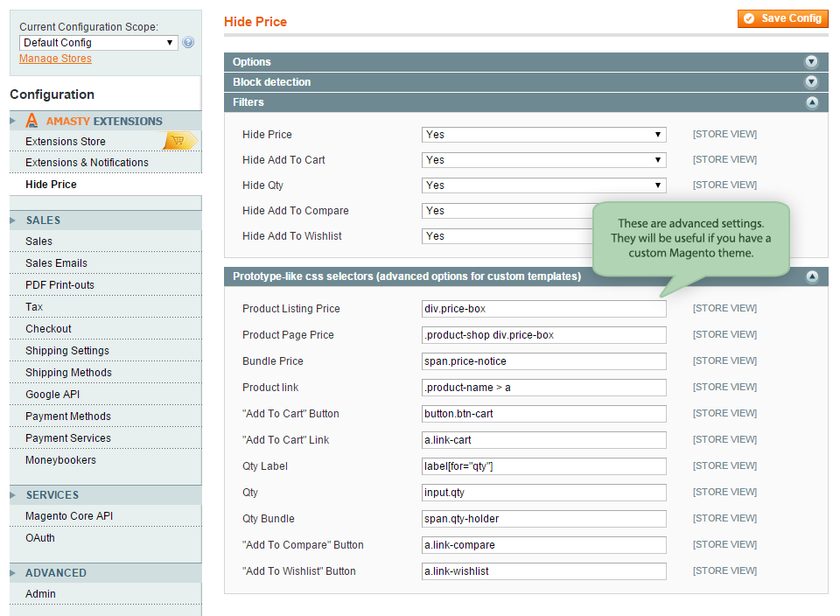Click the Product Listing Price field
Viewport: 840px width, 616px height.
click(543, 309)
